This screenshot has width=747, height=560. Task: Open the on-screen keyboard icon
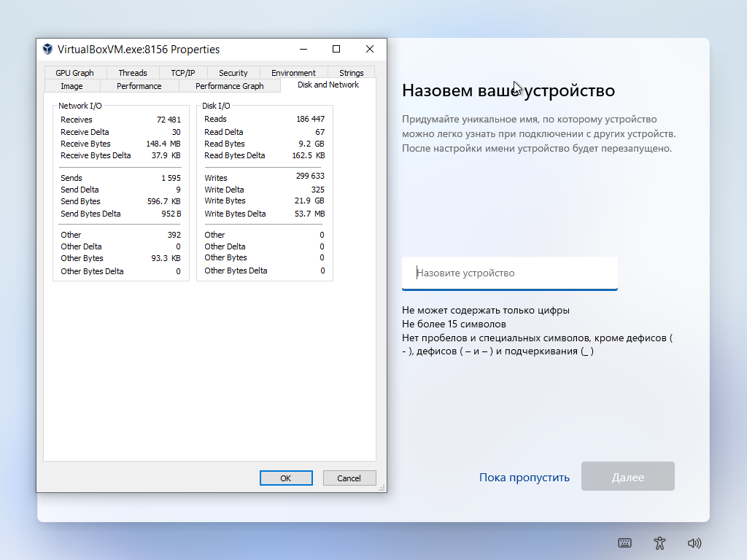pos(624,542)
